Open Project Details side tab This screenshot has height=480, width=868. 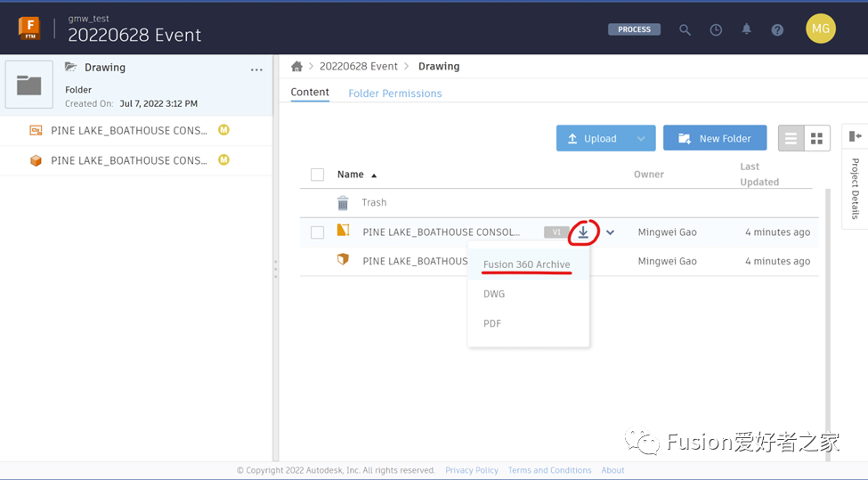(x=856, y=190)
